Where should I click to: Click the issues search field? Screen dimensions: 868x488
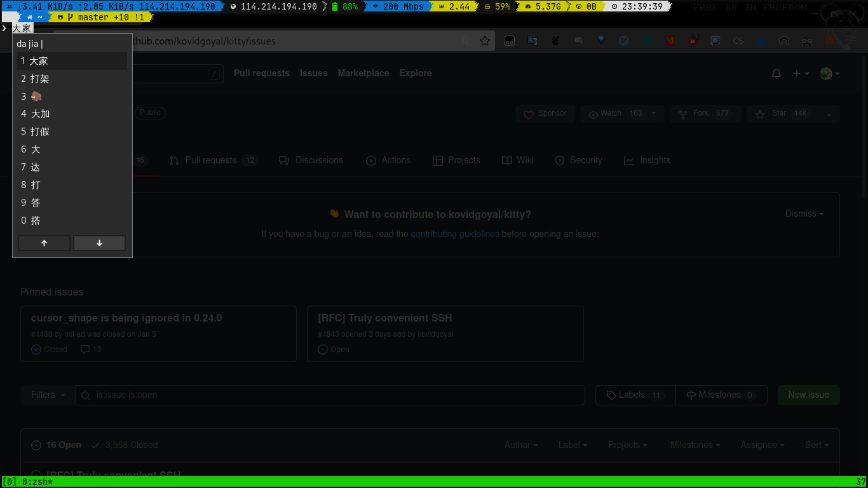click(330, 395)
